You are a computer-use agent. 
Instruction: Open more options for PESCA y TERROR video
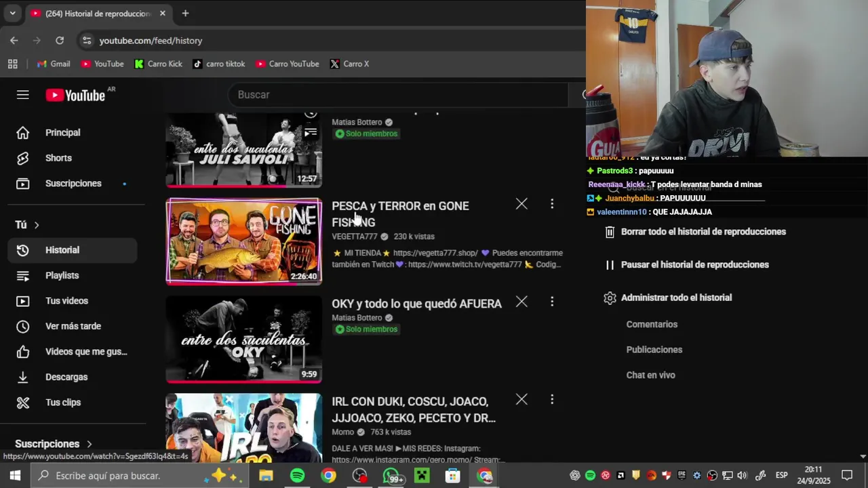coord(552,203)
